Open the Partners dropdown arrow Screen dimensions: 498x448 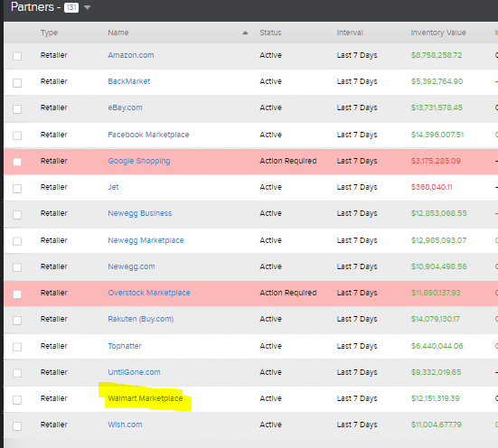[x=88, y=7]
